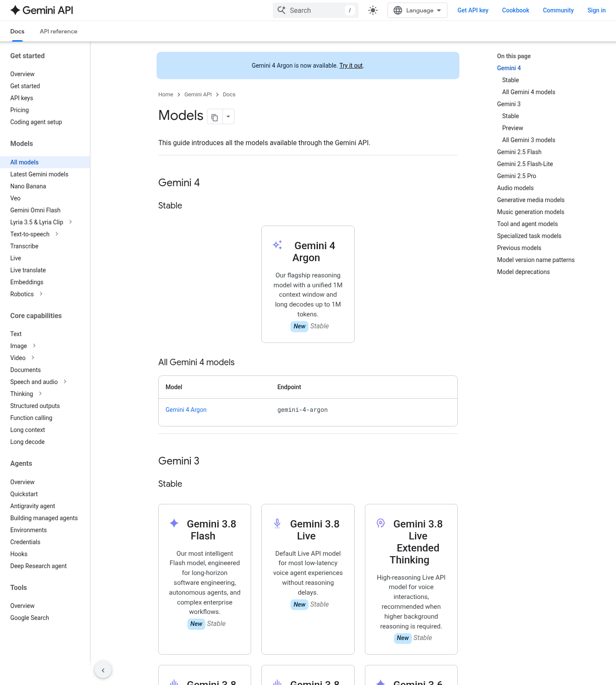This screenshot has width=616, height=685.
Task: Click the microphone icon on Gemini 3.8 Live card
Action: pyautogui.click(x=277, y=523)
